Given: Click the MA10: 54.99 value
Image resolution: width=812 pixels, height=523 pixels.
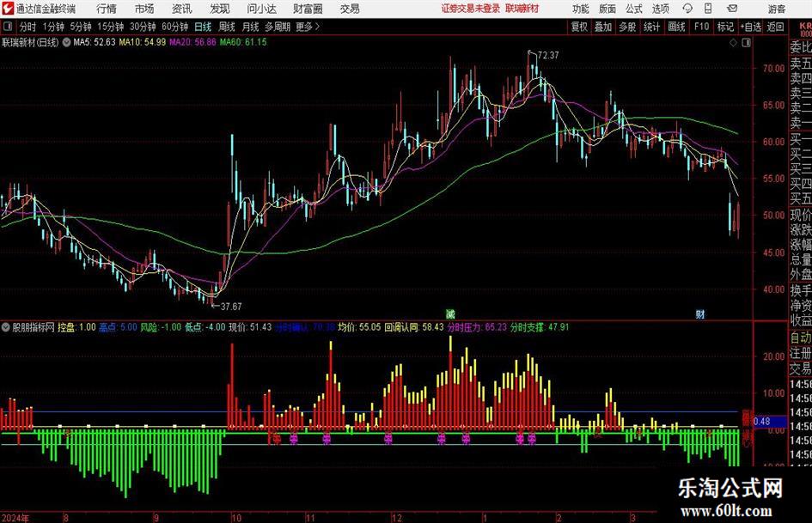Looking at the screenshot, I should [x=143, y=42].
